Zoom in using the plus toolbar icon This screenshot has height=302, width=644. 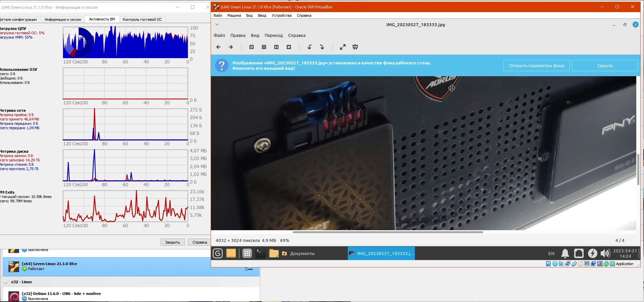264,47
